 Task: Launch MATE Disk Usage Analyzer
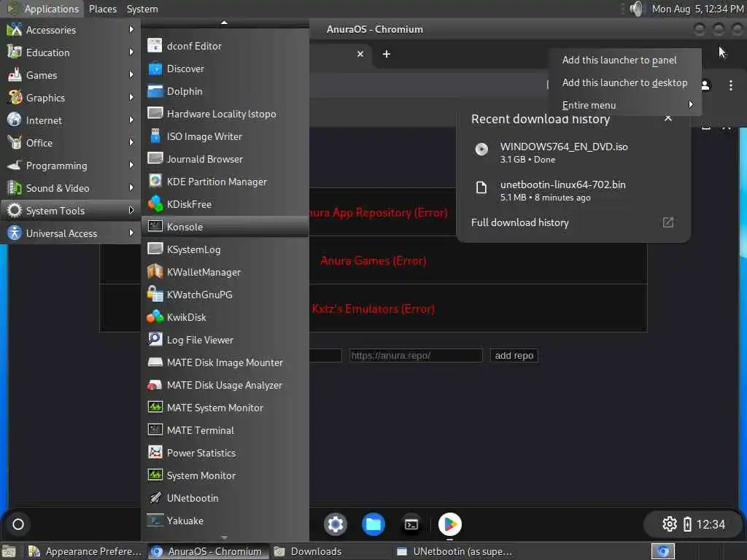[x=225, y=385]
